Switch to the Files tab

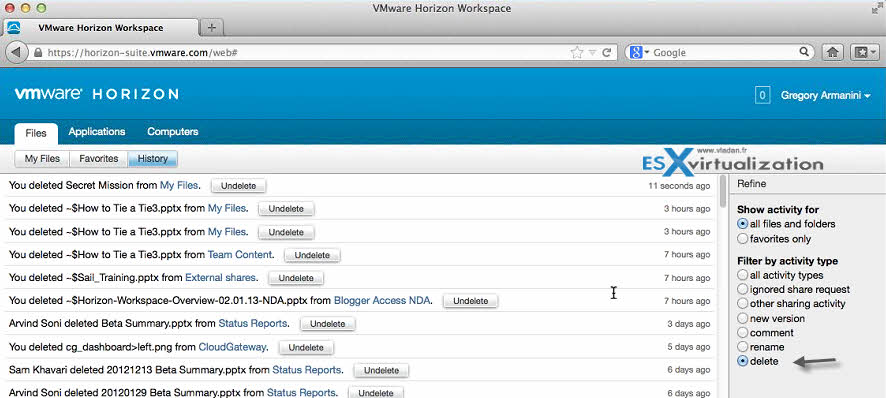(36, 133)
